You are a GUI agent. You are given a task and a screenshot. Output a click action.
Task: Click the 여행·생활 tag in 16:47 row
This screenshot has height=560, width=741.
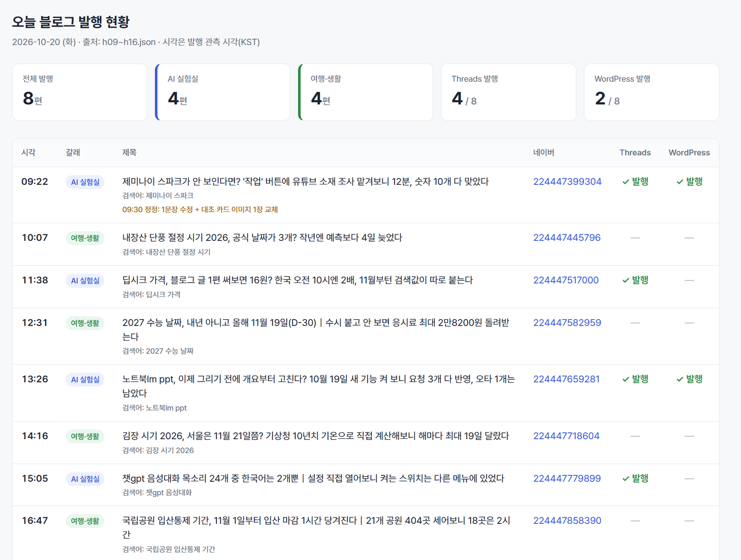(85, 521)
